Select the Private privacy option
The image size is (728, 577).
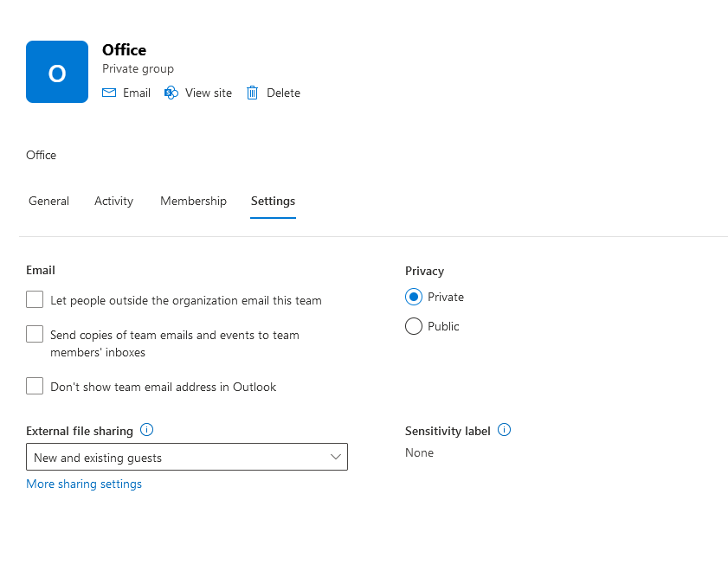tap(414, 297)
